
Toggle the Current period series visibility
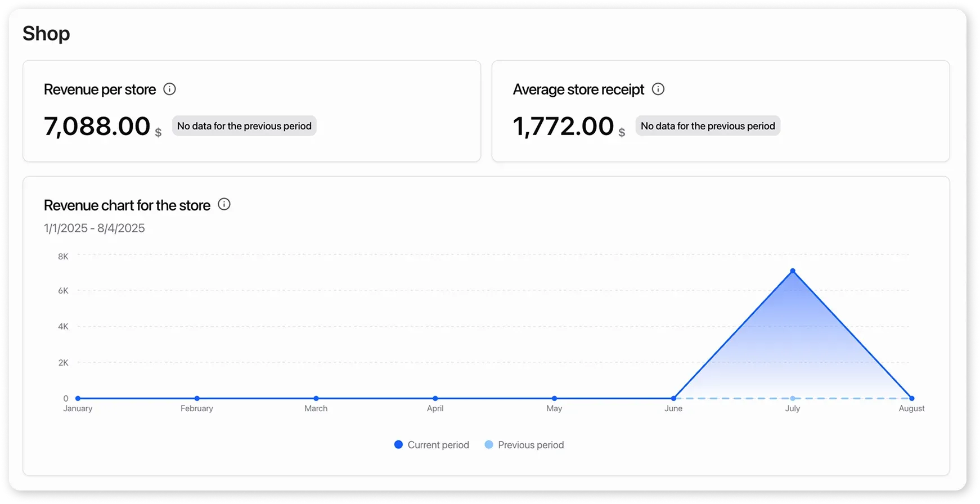click(x=438, y=444)
